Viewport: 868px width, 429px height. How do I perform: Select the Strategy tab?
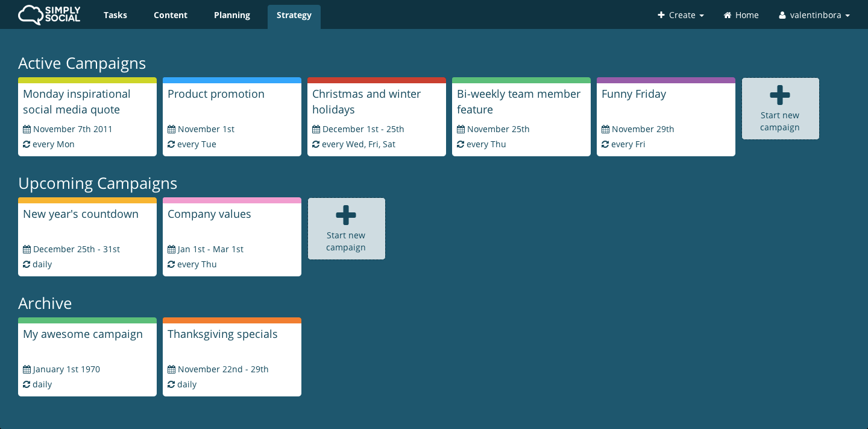[x=294, y=15]
